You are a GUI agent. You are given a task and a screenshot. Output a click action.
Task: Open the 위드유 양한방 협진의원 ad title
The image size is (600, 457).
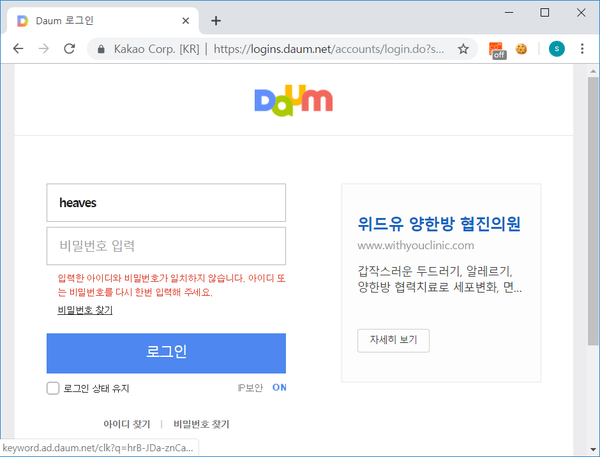pyautogui.click(x=439, y=224)
